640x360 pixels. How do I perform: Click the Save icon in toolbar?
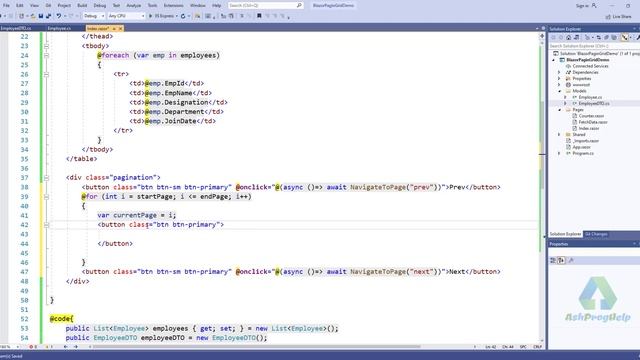40,16
